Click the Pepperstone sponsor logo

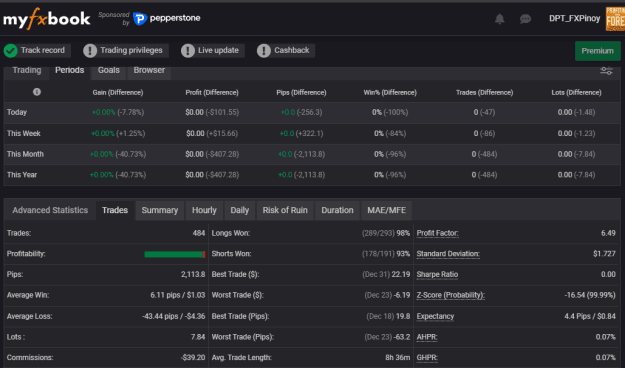pos(167,18)
